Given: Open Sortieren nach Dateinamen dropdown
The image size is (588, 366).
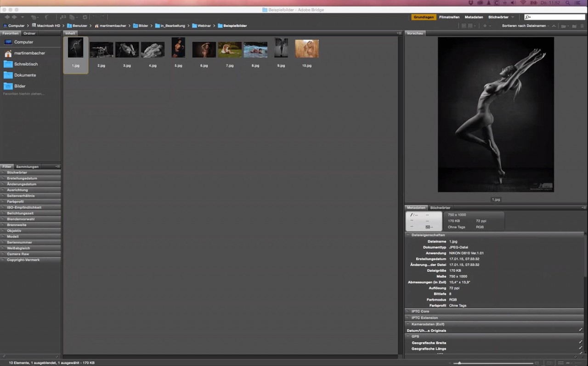Looking at the screenshot, I should (x=525, y=26).
